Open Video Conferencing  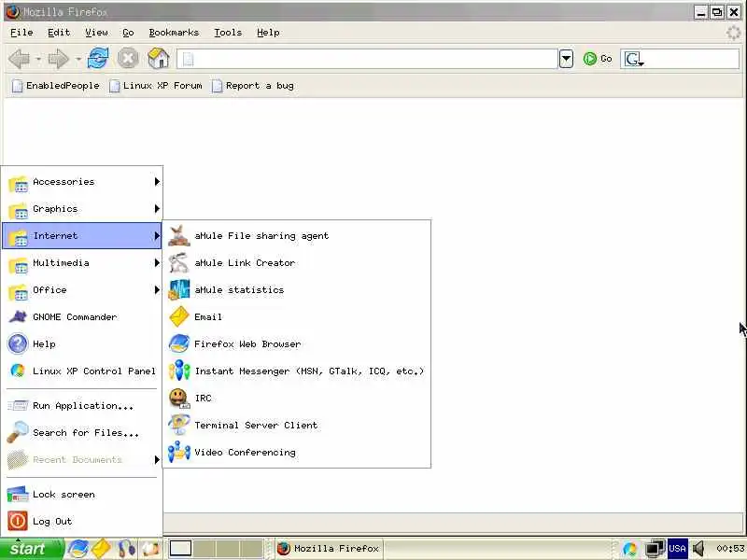pyautogui.click(x=297, y=453)
